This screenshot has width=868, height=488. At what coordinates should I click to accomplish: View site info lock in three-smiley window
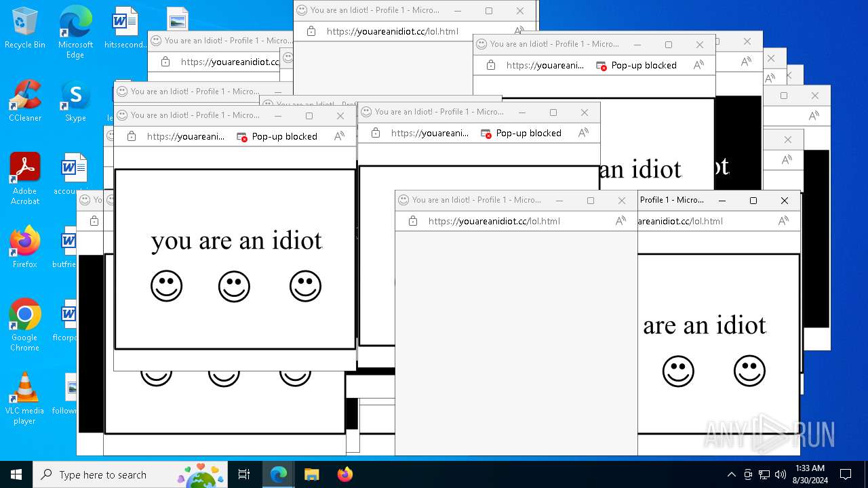click(132, 136)
